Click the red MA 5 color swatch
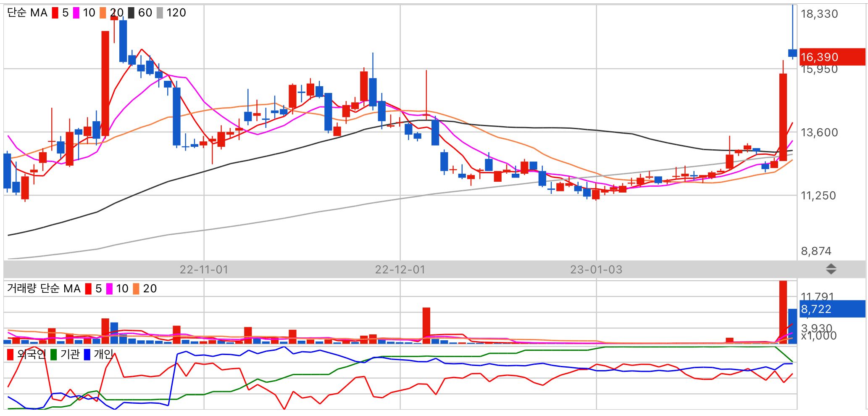The width and height of the screenshot is (868, 416). coord(55,13)
